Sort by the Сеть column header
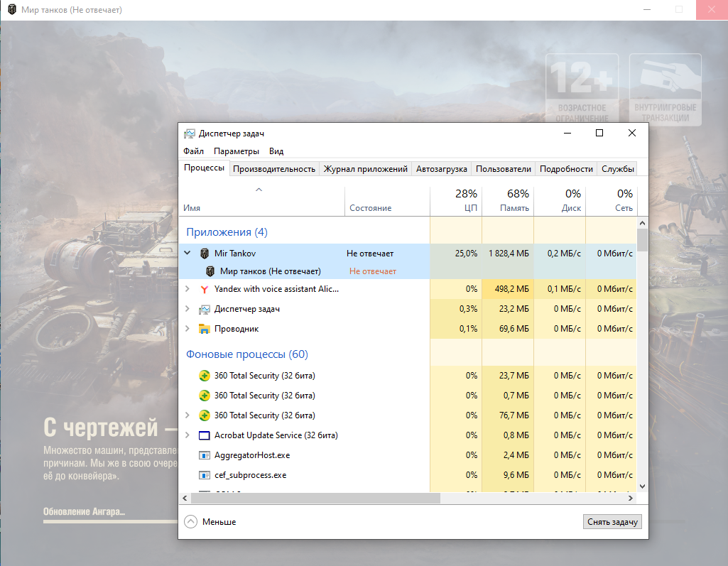Screen dimensions: 728x566 coord(612,202)
